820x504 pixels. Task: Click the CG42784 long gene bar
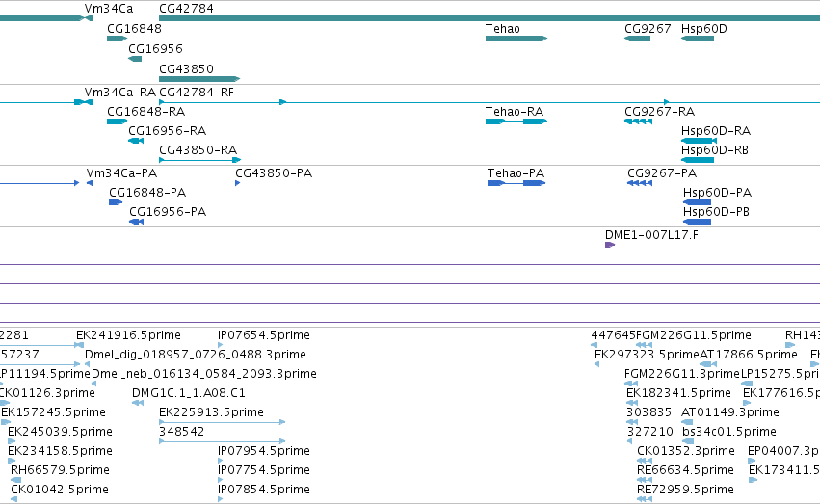pyautogui.click(x=489, y=18)
